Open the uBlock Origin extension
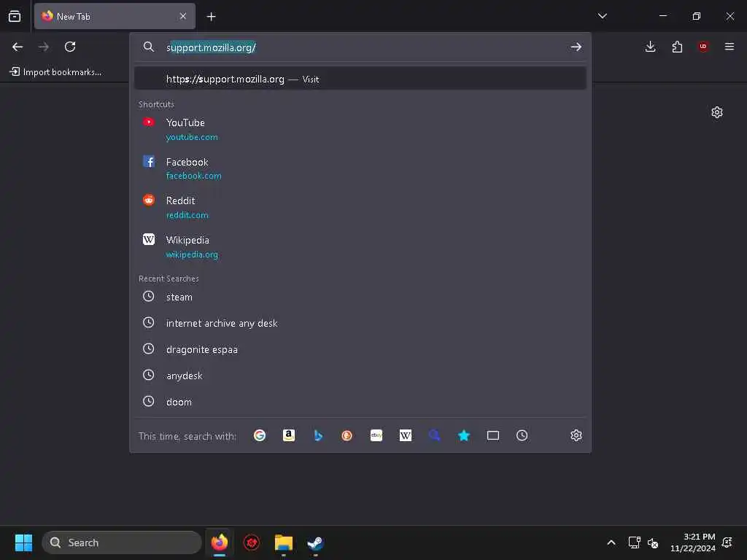 tap(703, 46)
